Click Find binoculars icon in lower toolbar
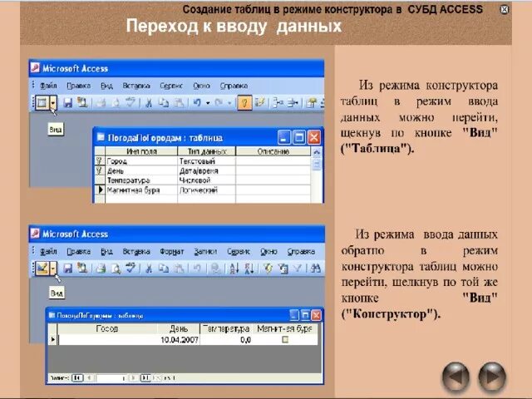Image resolution: width=532 pixels, height=399 pixels. (x=316, y=268)
